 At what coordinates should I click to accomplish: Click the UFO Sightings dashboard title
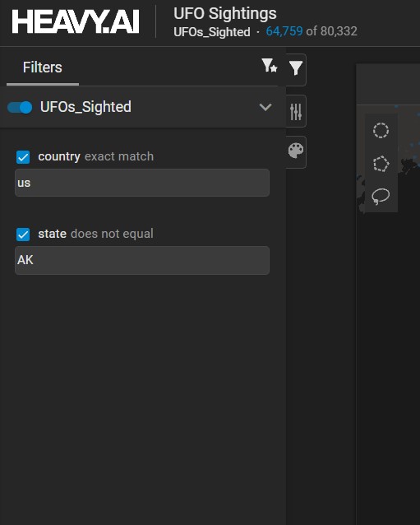coord(225,14)
